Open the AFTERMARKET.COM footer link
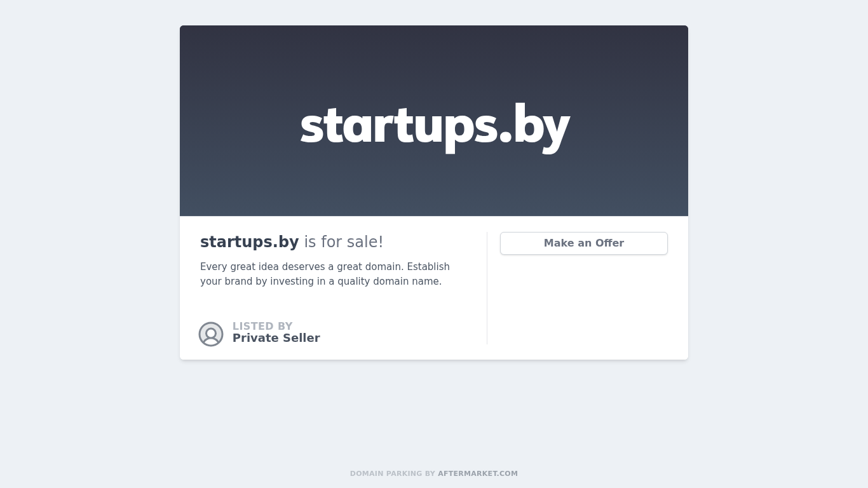Viewport: 868px width, 488px height. coord(478,473)
